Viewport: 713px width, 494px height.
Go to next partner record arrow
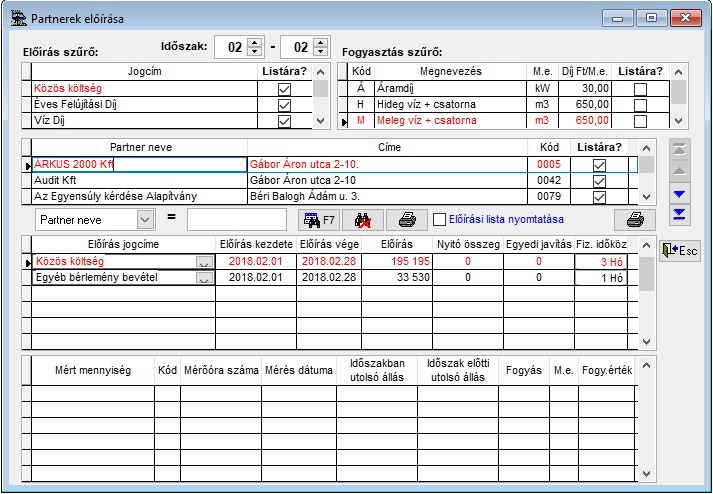(680, 193)
